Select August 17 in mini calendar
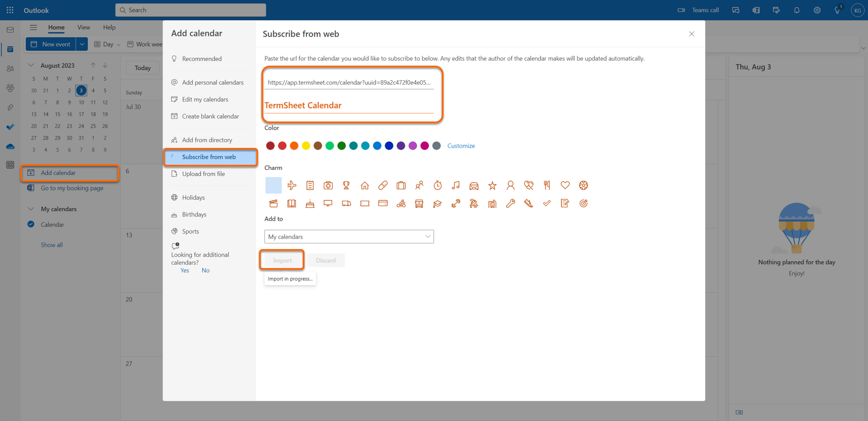 pyautogui.click(x=81, y=114)
